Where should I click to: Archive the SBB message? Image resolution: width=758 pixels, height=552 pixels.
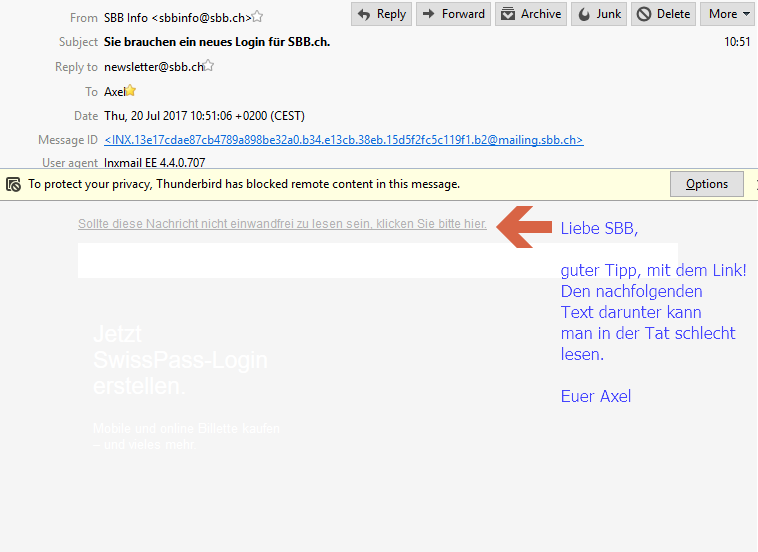pyautogui.click(x=530, y=14)
